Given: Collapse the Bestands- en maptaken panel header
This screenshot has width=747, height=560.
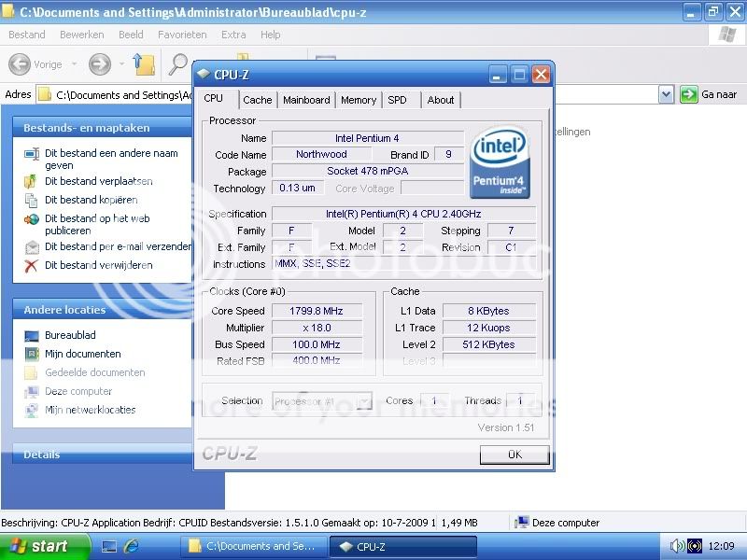Looking at the screenshot, I should (103, 128).
